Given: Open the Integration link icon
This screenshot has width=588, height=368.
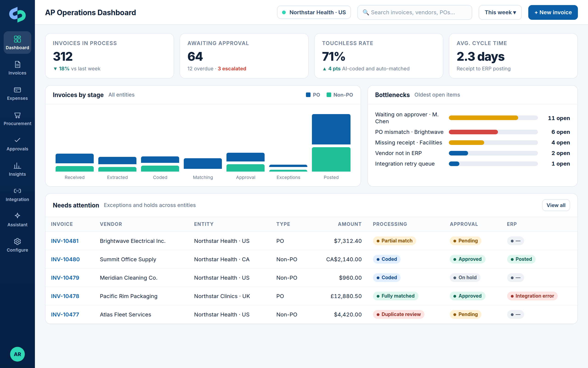Looking at the screenshot, I should [17, 191].
